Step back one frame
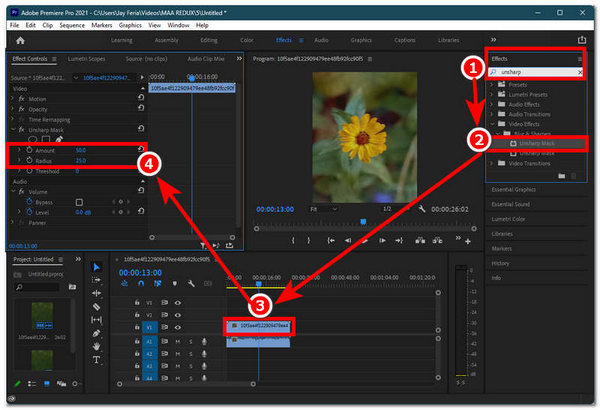The width and height of the screenshot is (600, 410). pyautogui.click(x=347, y=240)
